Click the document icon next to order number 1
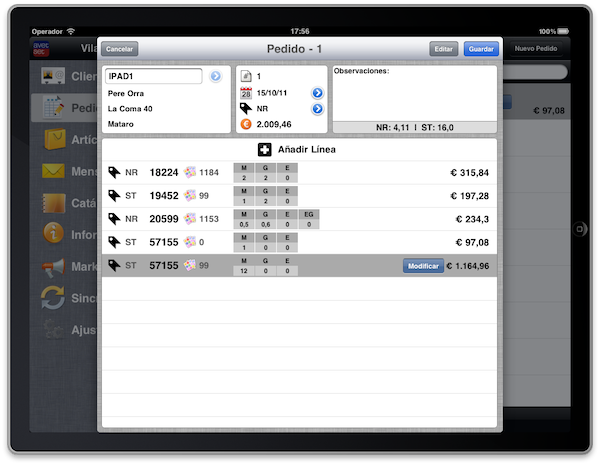This screenshot has height=465, width=600. 246,77
